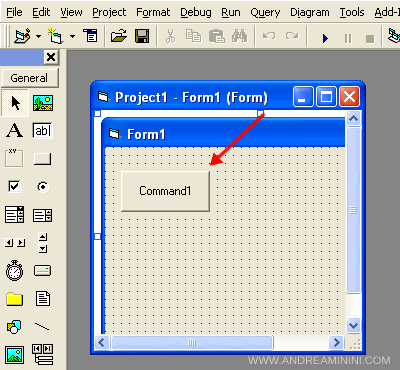Viewport: 400px width, 370px height.
Task: Click the Save Project toolbar icon
Action: pyautogui.click(x=142, y=36)
